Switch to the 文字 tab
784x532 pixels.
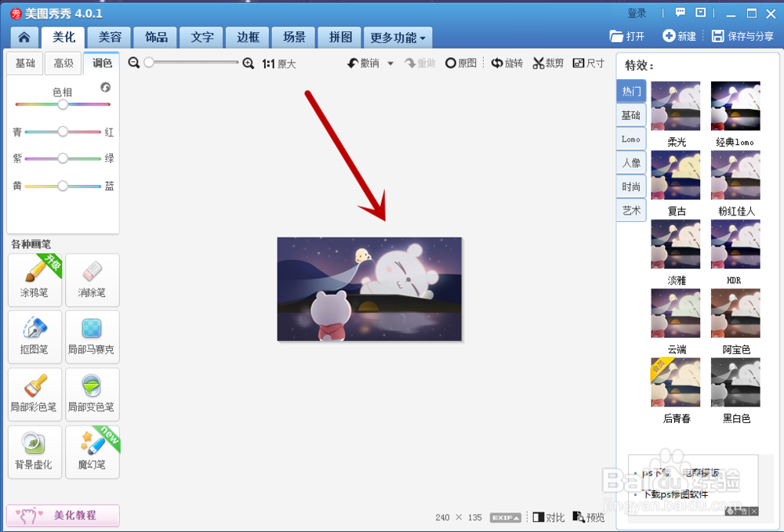pos(202,38)
